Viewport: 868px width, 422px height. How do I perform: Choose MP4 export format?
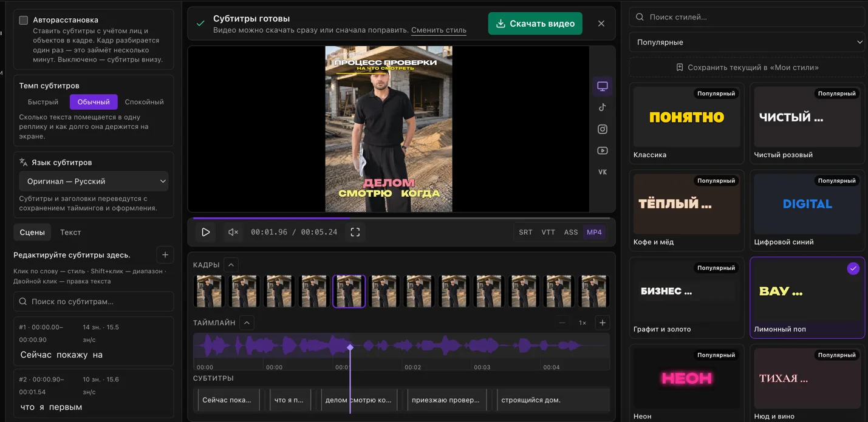pyautogui.click(x=594, y=232)
